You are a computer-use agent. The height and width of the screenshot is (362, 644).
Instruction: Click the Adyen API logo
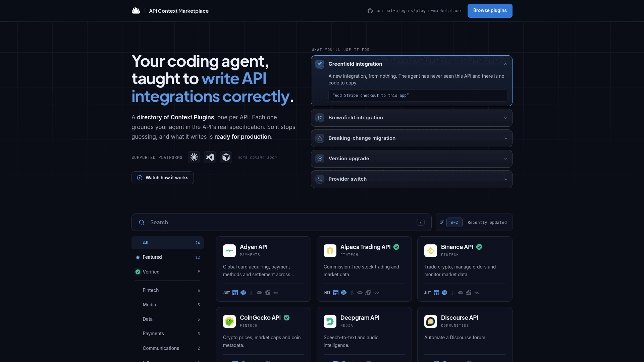point(229,251)
